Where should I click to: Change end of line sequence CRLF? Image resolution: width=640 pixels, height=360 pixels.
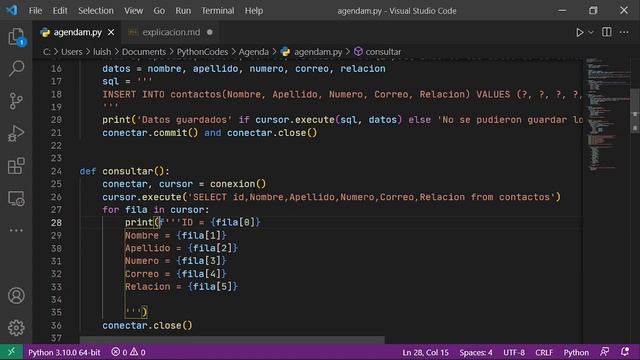coord(544,352)
